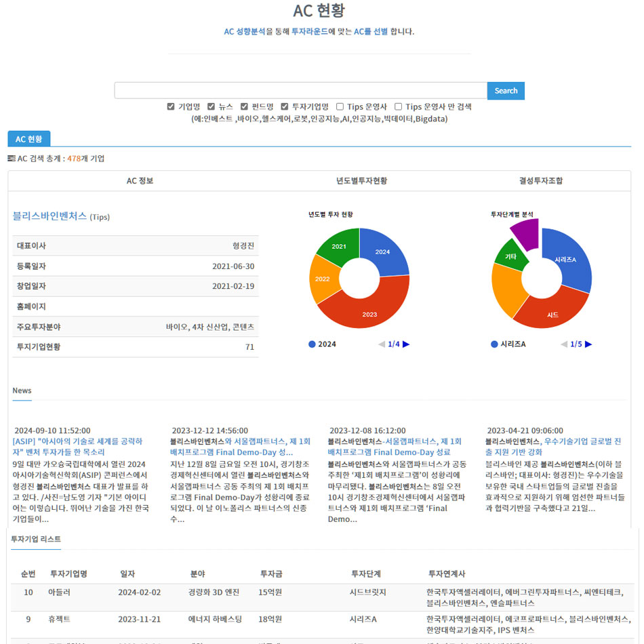
Task: Open the AC 정보 column header
Action: pos(140,181)
